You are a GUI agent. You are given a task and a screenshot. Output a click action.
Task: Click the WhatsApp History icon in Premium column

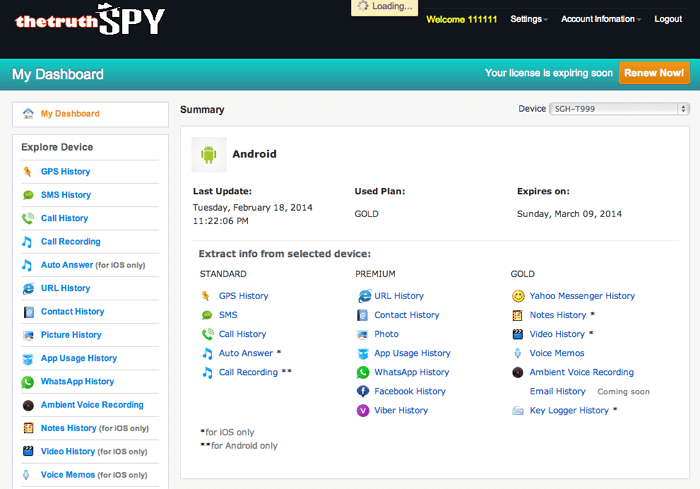click(x=364, y=372)
